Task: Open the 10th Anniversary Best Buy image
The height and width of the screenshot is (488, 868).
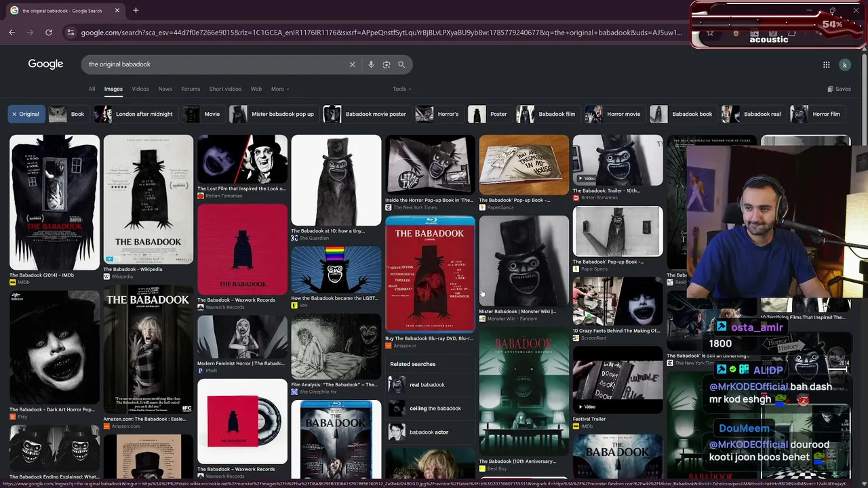Action: (x=524, y=393)
